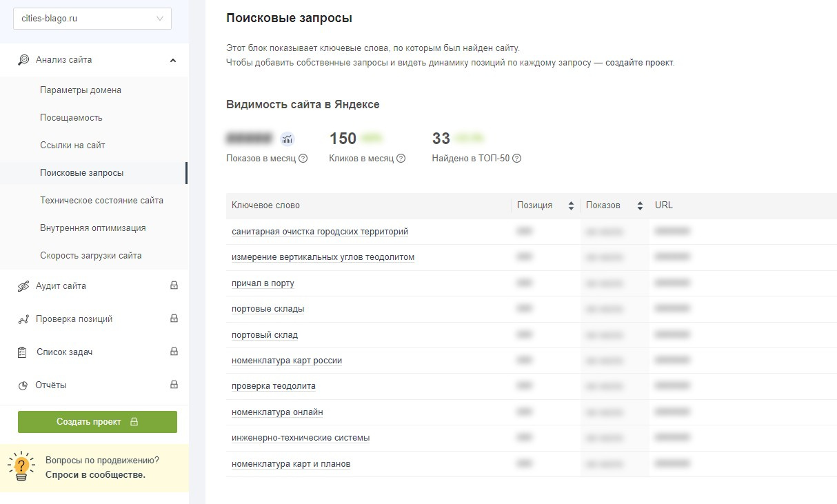Open Параметры домена menu item

[81, 90]
